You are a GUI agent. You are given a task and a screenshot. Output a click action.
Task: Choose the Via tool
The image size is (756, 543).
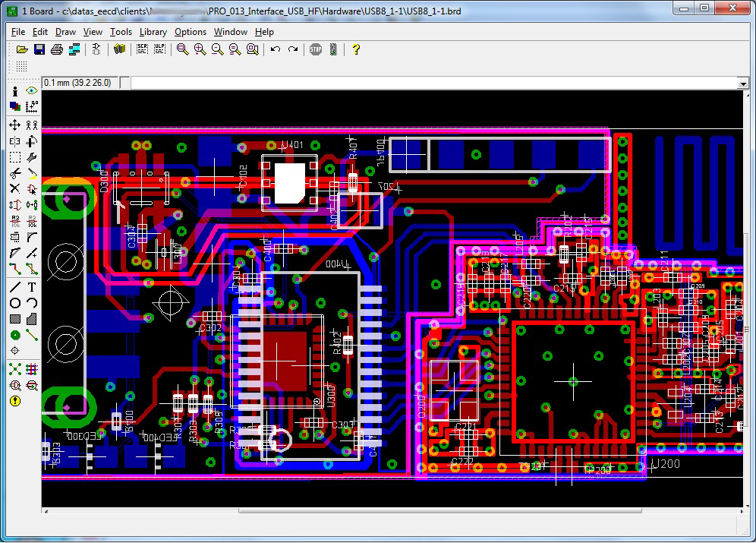(x=14, y=334)
